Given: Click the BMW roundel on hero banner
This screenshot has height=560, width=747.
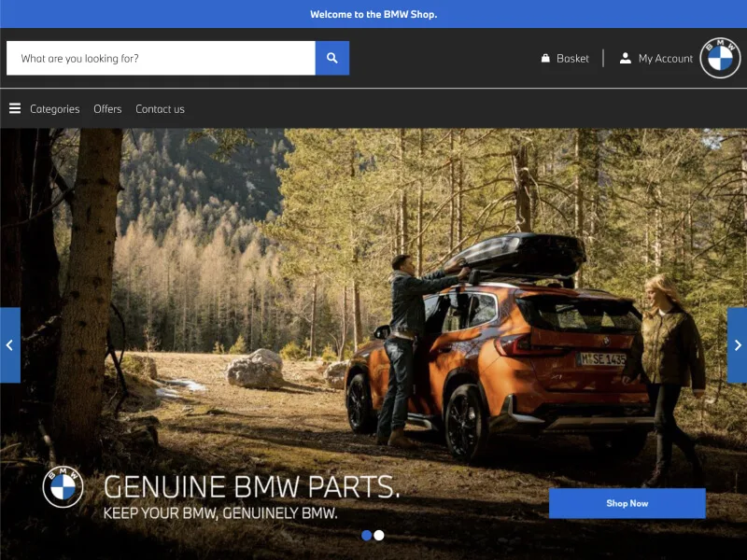Looking at the screenshot, I should 63,486.
